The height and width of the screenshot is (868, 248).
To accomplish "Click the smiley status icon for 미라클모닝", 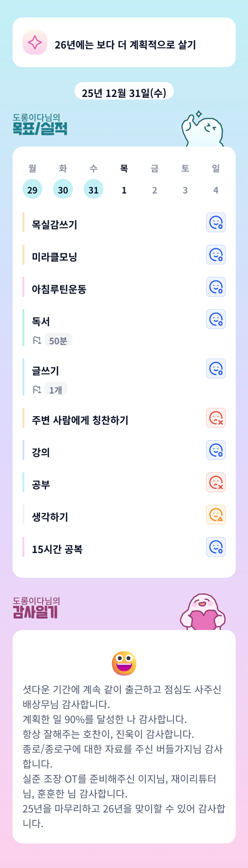I will 216,255.
